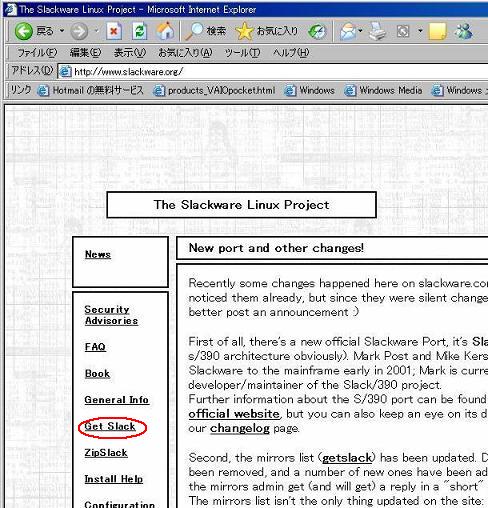Screen dimensions: 488x508
Task: Open the ZipSlack sidebar link
Action: click(106, 453)
